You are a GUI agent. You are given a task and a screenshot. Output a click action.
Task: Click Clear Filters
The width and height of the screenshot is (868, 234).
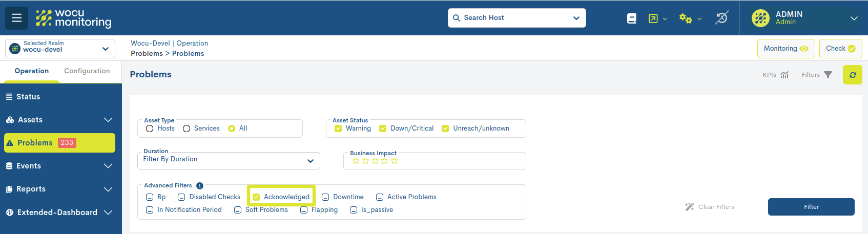point(710,207)
